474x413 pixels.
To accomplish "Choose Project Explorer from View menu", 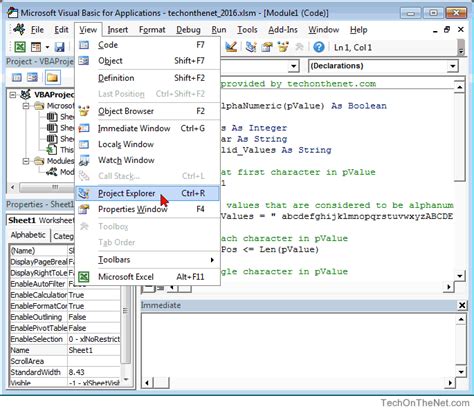I will point(148,193).
